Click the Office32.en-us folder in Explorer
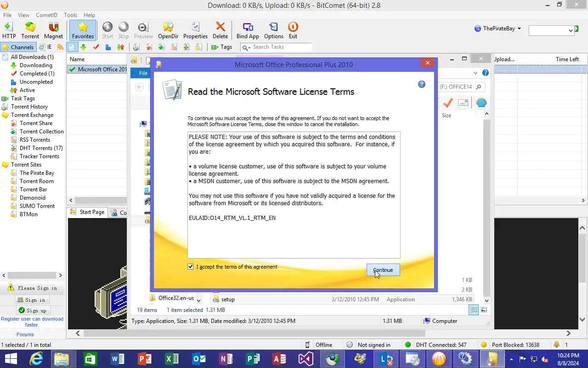 pyautogui.click(x=176, y=298)
